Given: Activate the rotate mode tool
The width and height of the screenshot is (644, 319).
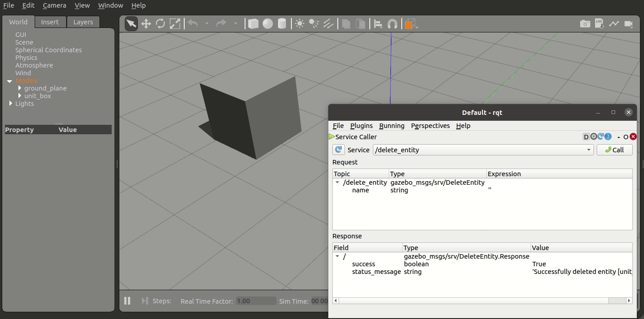Looking at the screenshot, I should pos(160,23).
